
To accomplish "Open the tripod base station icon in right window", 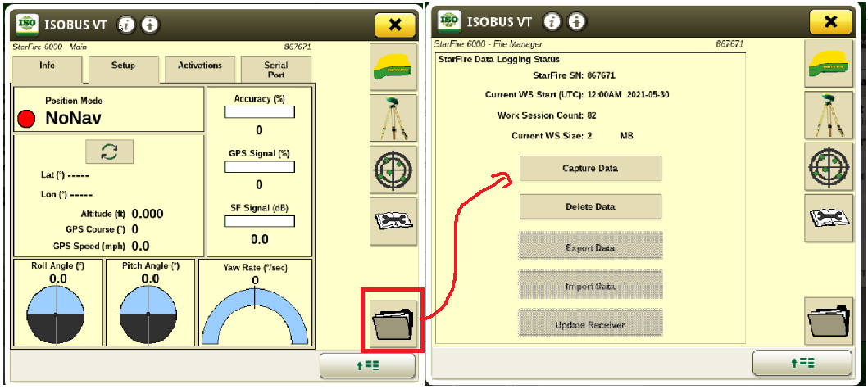I will pos(828,115).
